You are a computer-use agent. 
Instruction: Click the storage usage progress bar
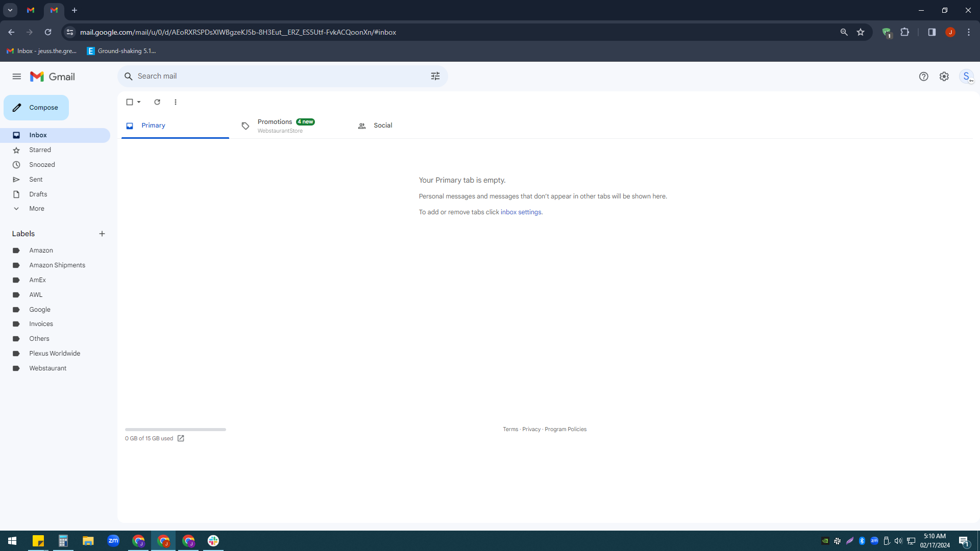coord(176,430)
